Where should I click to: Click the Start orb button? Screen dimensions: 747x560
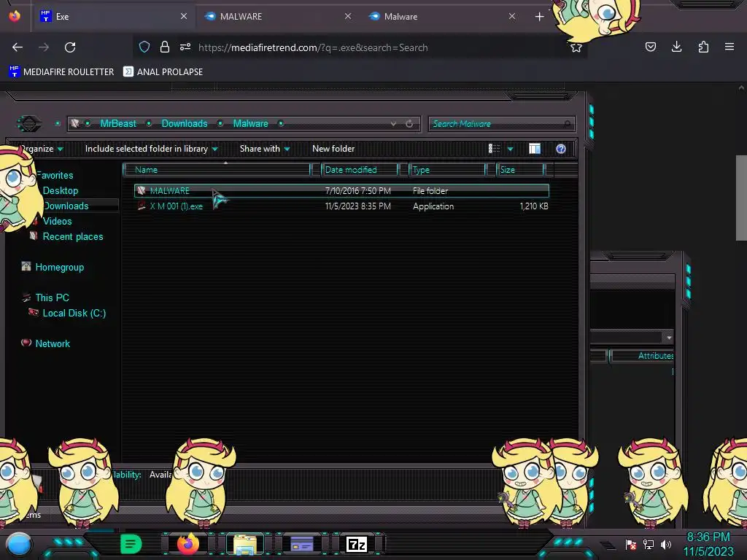[x=19, y=545]
